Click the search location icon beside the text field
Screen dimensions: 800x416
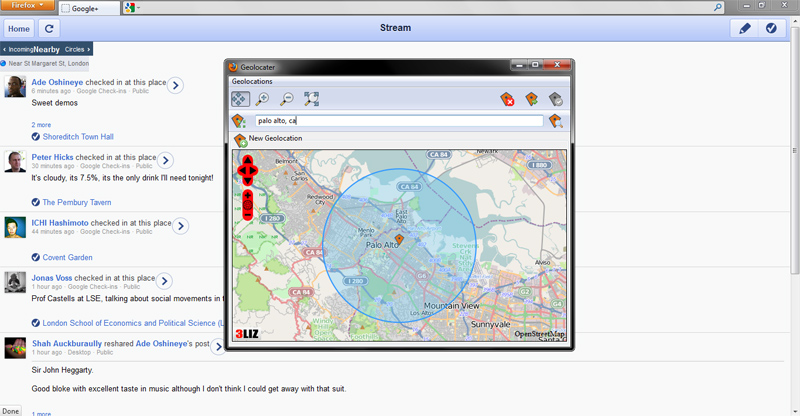pos(556,121)
